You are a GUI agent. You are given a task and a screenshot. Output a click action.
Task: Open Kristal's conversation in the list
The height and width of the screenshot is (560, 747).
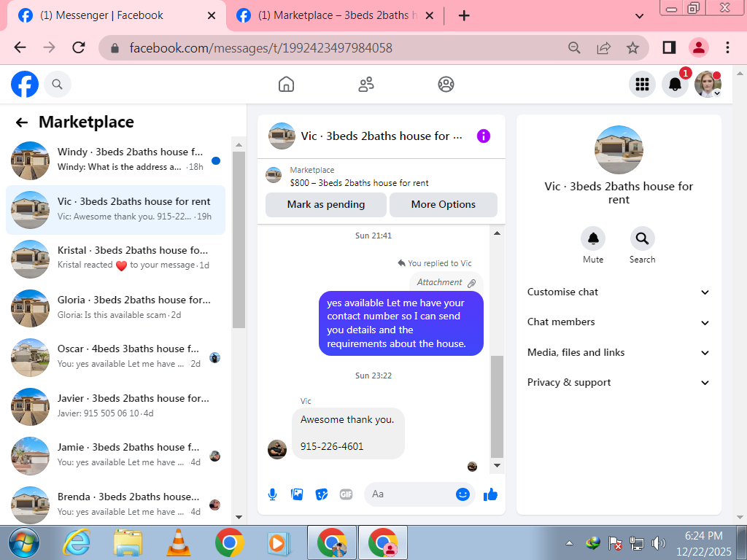[115, 259]
